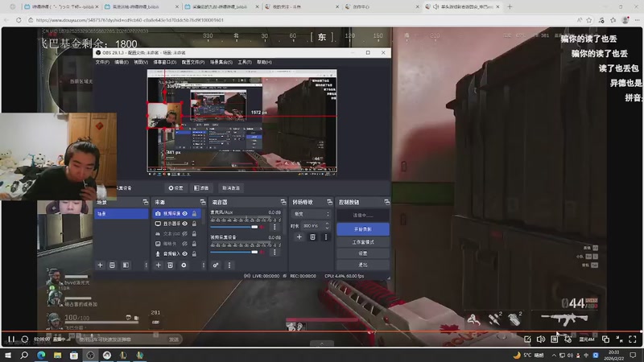Mute the 麦克风/Aux mixer channel
The image size is (644, 362).
pos(262,227)
